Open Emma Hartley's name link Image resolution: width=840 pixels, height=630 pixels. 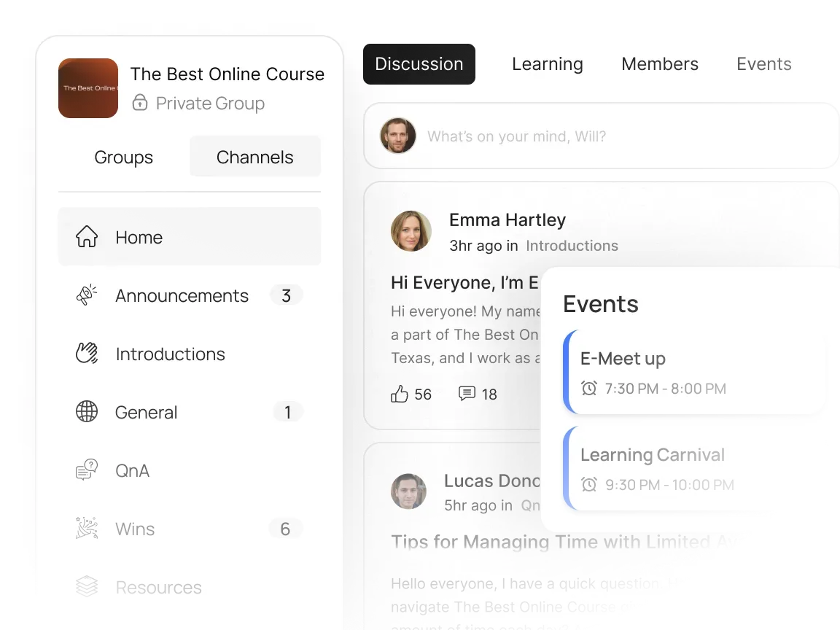pyautogui.click(x=507, y=219)
